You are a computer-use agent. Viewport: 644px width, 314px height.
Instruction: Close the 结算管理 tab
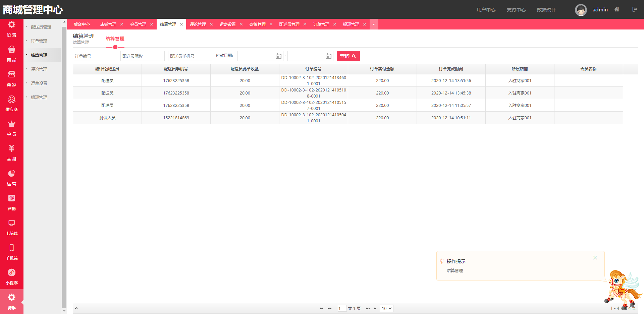pyautogui.click(x=181, y=24)
